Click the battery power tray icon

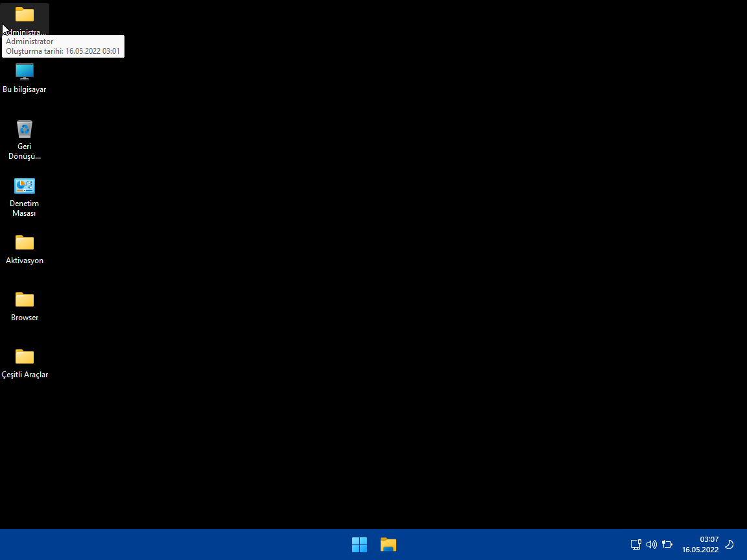click(667, 544)
